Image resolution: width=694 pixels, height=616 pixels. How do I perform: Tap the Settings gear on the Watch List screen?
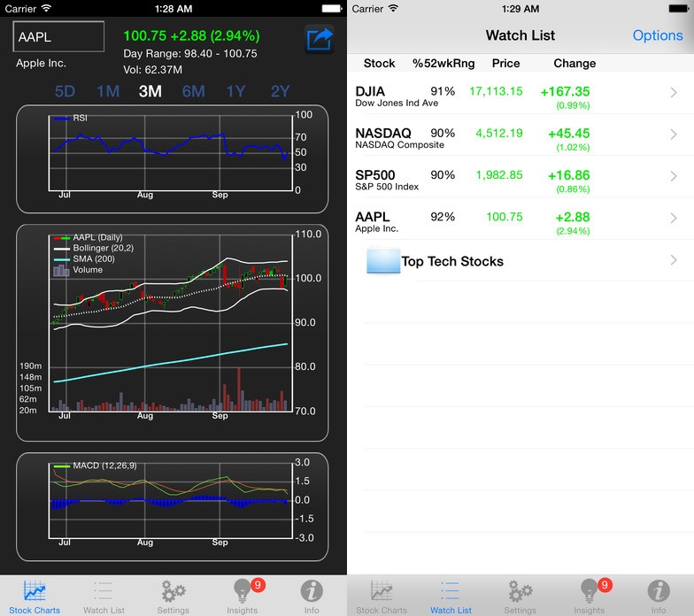point(520,592)
